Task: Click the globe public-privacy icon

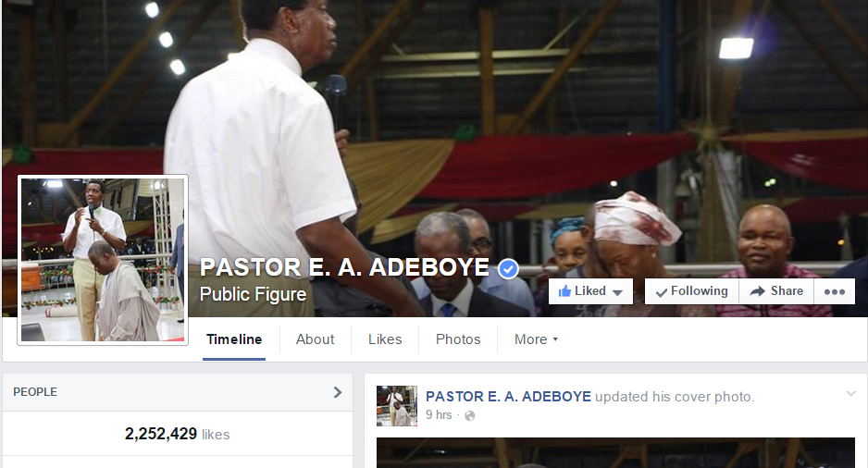Action: coord(469,415)
